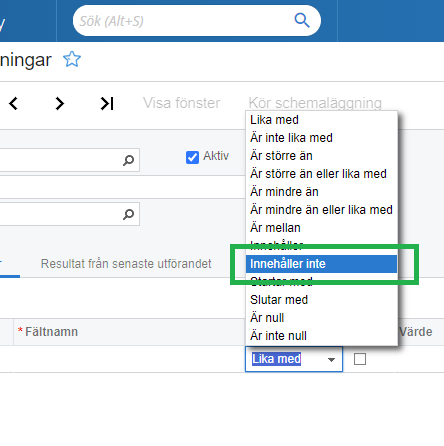Select 'Är inte lika med' option
This screenshot has width=444, height=446.
(322, 138)
